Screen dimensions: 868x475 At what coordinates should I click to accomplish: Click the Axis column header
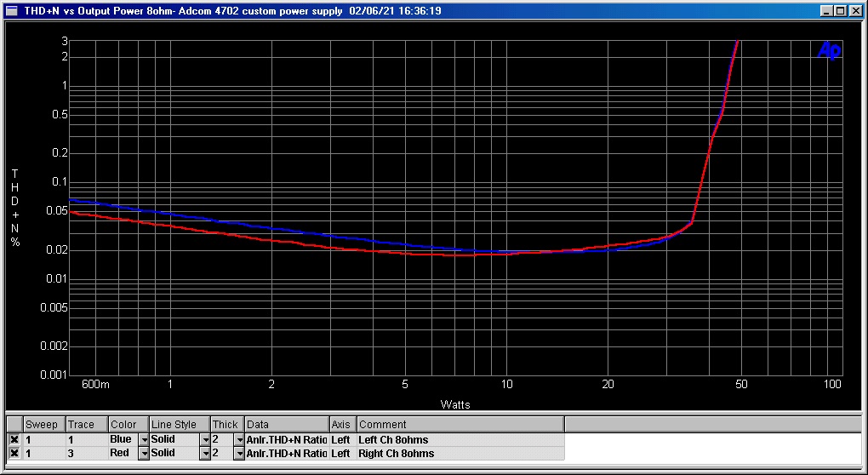tap(343, 425)
